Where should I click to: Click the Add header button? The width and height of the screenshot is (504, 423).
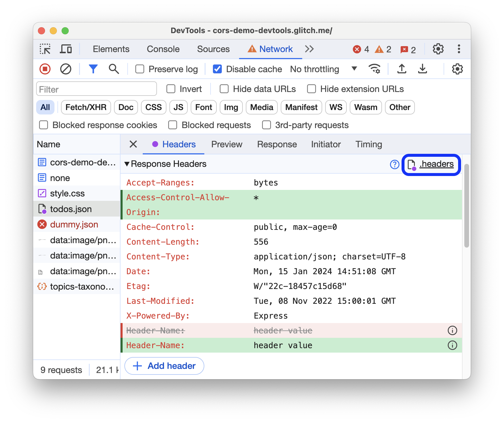click(164, 366)
